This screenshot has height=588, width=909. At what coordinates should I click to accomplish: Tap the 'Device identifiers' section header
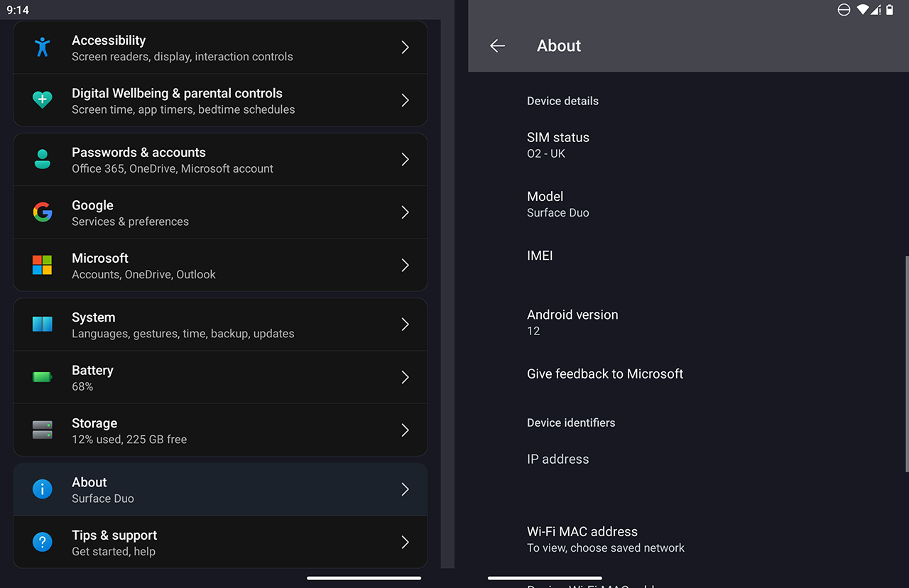point(571,423)
